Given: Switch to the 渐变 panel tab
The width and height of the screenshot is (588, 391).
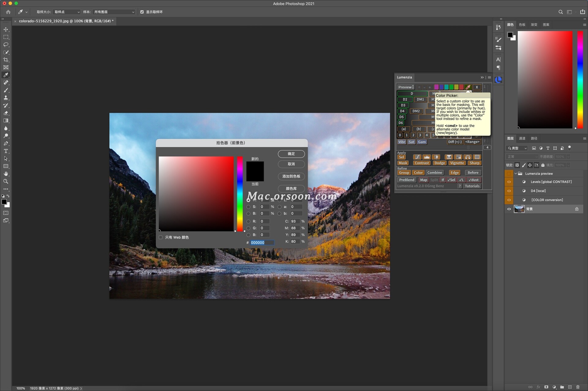Looking at the screenshot, I should pos(533,25).
